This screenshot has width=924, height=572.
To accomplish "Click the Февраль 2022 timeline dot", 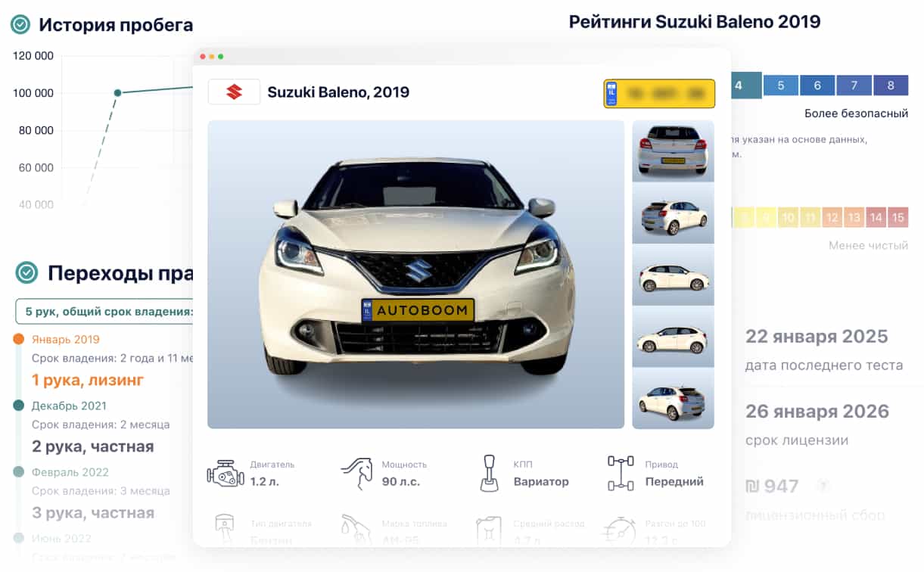I will click(x=19, y=472).
